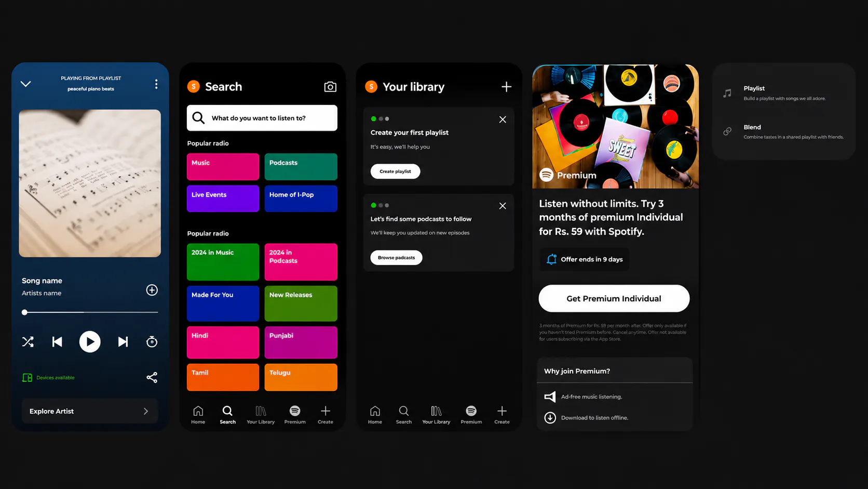The height and width of the screenshot is (489, 868).
Task: Open Home of I-Pop tile
Action: [x=301, y=199]
